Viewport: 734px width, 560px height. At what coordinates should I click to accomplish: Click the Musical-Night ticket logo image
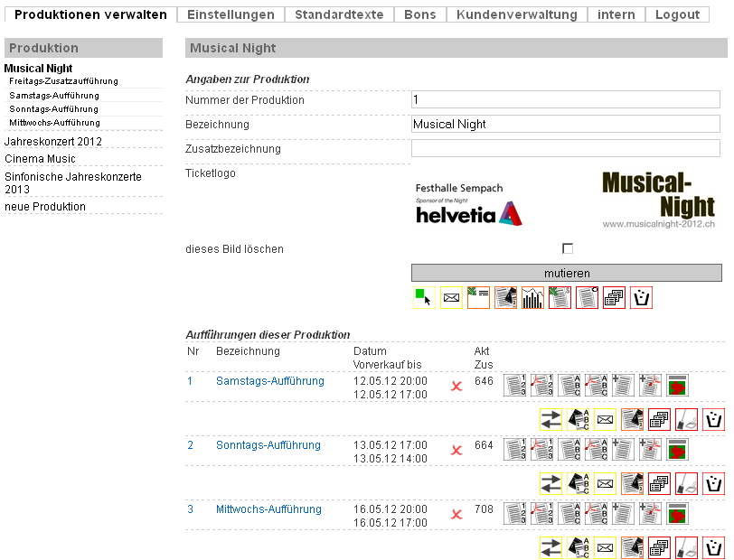(x=566, y=201)
